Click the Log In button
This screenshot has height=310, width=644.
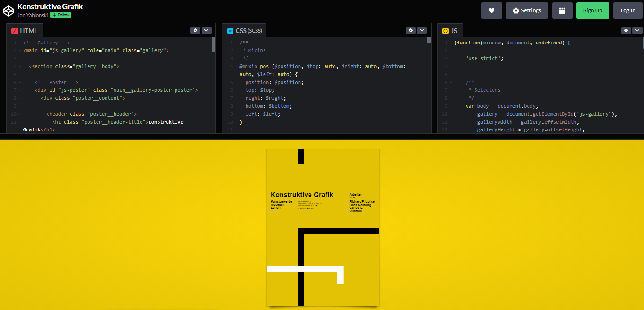click(x=628, y=10)
